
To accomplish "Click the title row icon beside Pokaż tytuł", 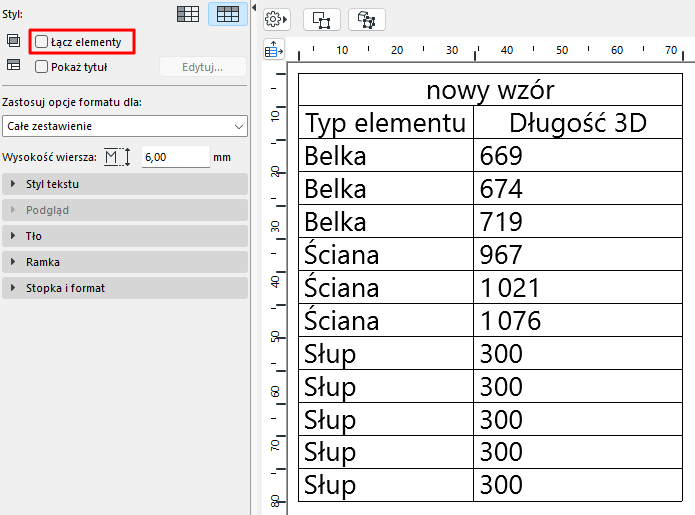I will click(13, 65).
